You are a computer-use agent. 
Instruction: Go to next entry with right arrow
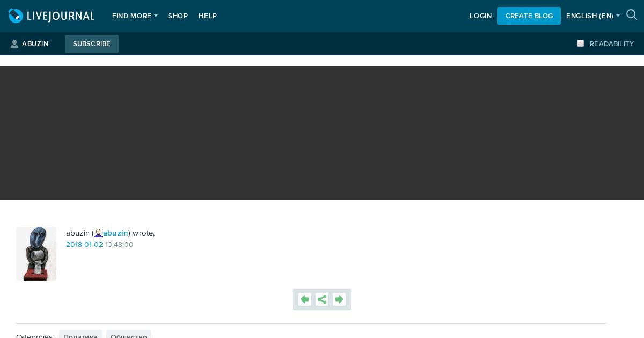339,299
